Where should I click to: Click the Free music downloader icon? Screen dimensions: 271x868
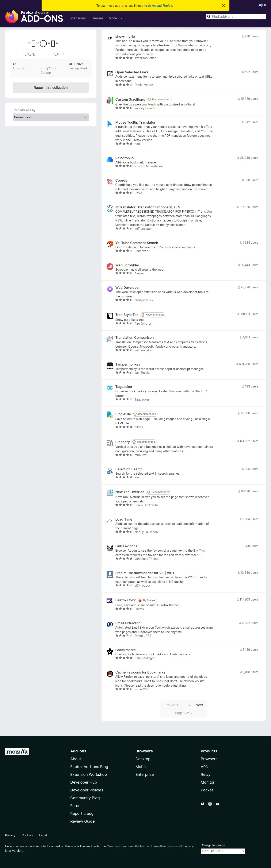tap(110, 575)
